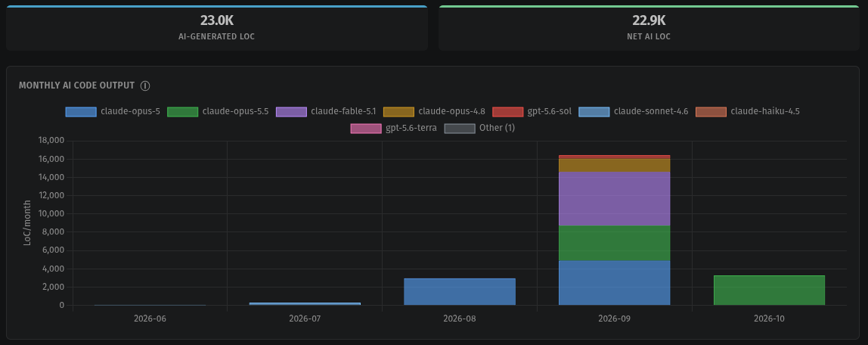Click the 2026-09 axis label
The height and width of the screenshot is (345, 868).
615,319
